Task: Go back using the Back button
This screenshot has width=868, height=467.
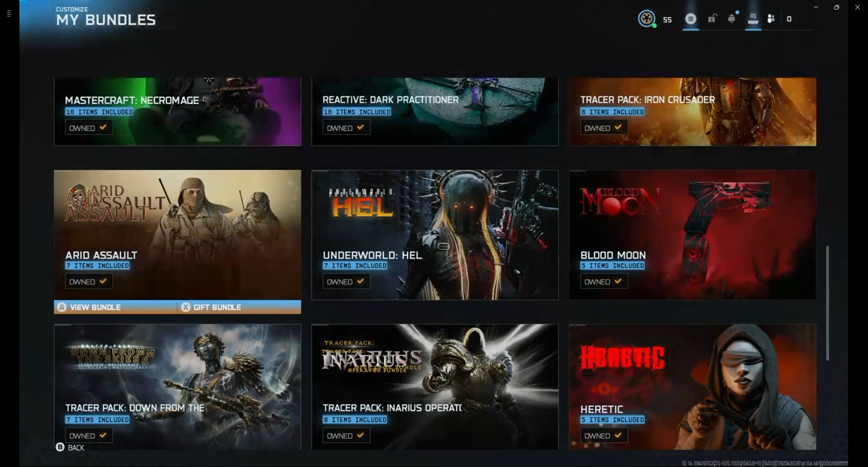Action: (70, 448)
